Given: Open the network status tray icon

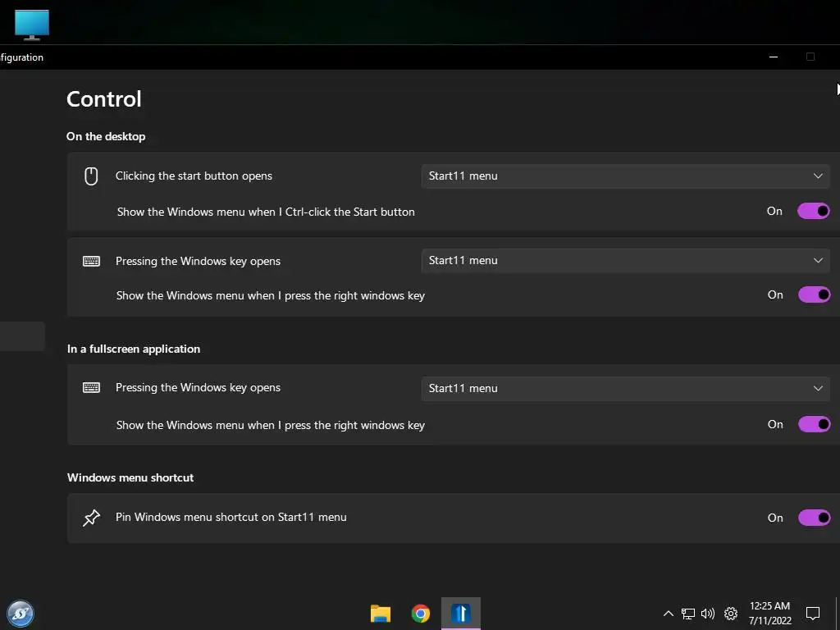Looking at the screenshot, I should [x=688, y=614].
